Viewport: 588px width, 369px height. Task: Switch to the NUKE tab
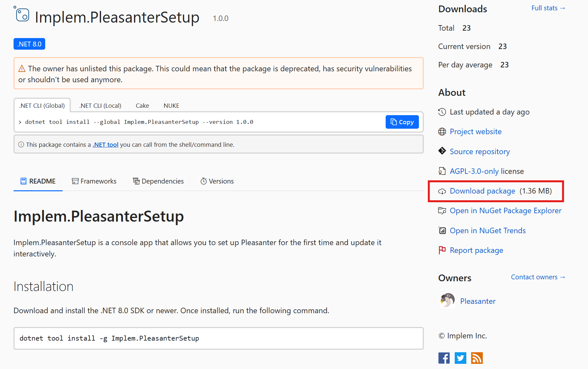171,105
